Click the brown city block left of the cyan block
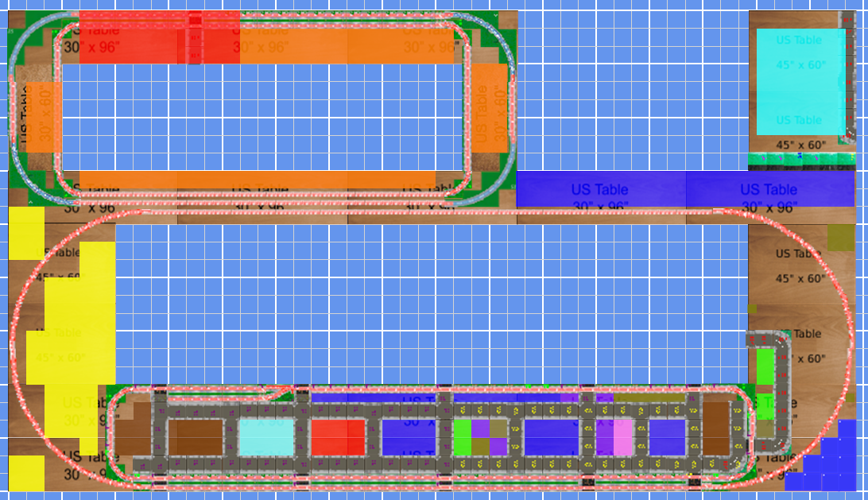Image resolution: width=868 pixels, height=500 pixels. 196,437
